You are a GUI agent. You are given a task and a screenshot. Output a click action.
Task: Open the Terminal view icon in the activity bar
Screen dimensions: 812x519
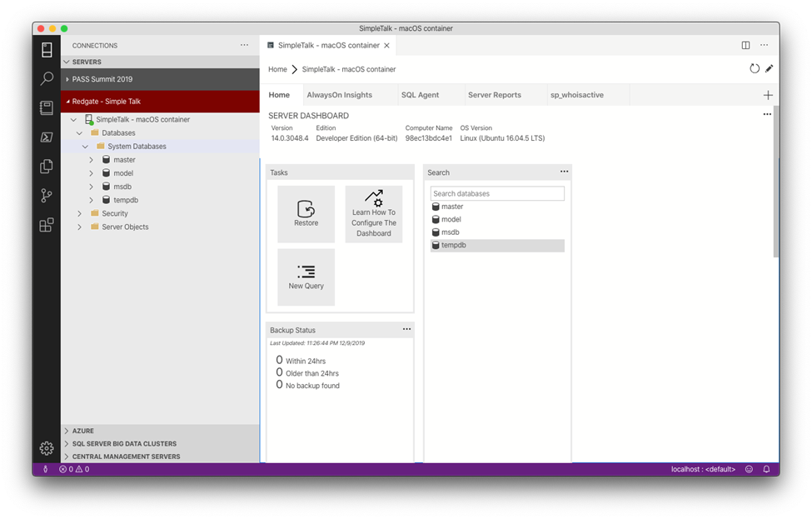coord(47,137)
